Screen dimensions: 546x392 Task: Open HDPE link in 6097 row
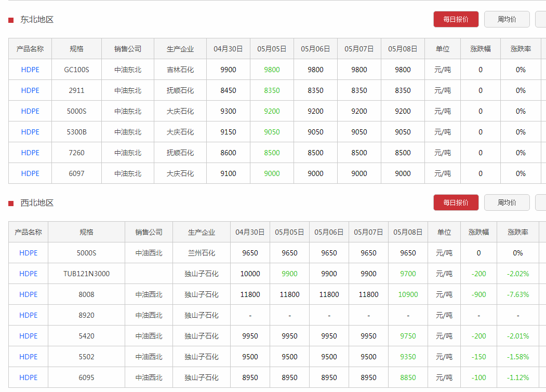[30, 173]
